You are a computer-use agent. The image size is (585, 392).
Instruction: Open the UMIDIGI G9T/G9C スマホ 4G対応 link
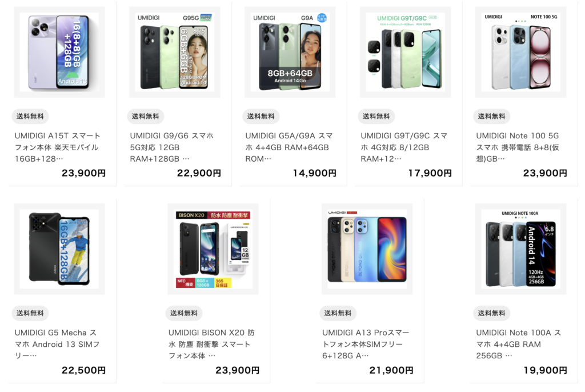click(404, 147)
